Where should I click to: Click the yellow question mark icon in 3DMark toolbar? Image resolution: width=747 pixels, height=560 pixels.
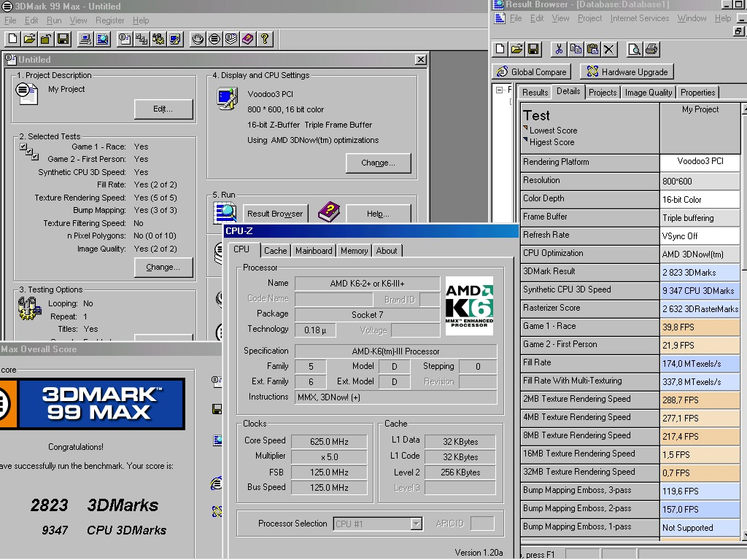click(264, 39)
